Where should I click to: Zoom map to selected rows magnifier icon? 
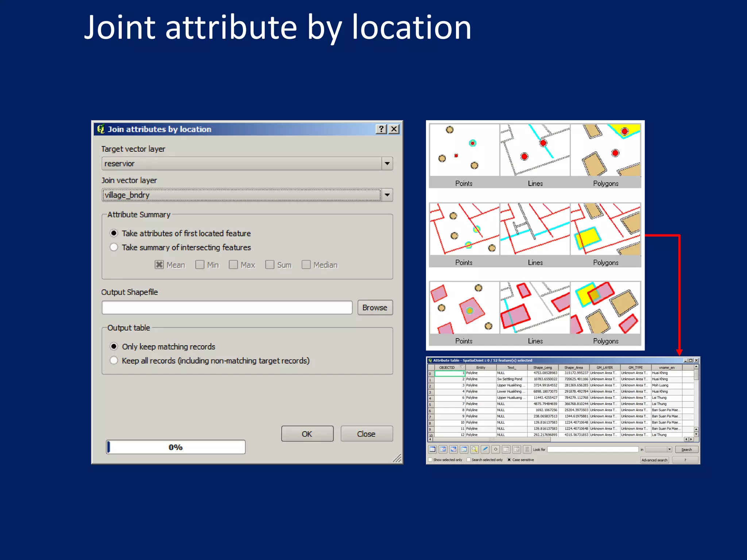point(474,449)
